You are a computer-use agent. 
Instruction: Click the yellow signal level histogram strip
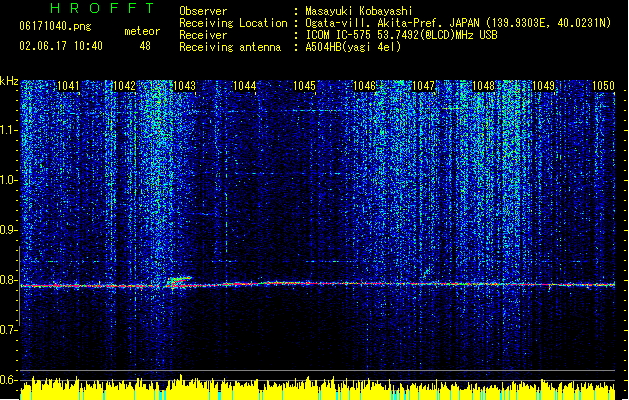tap(317, 388)
